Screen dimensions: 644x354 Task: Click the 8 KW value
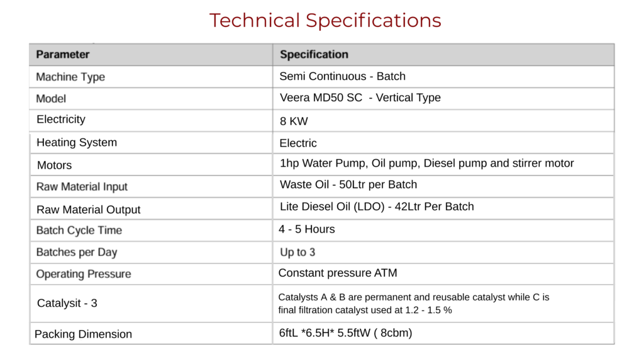[x=294, y=121]
